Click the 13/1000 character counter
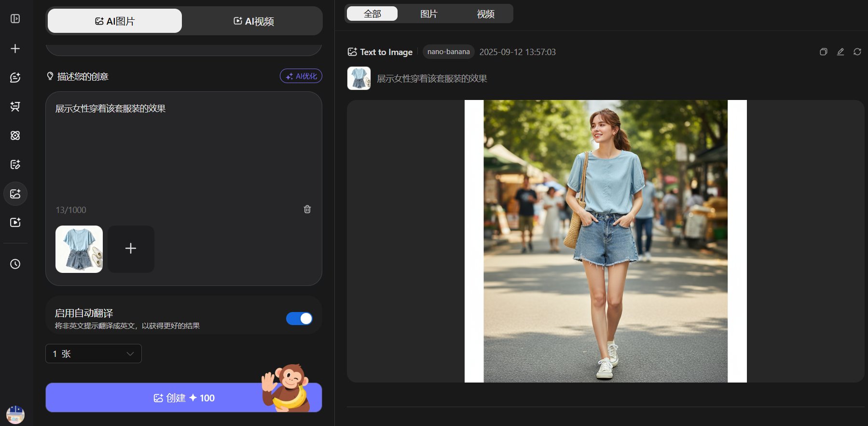Image resolution: width=868 pixels, height=426 pixels. 71,210
